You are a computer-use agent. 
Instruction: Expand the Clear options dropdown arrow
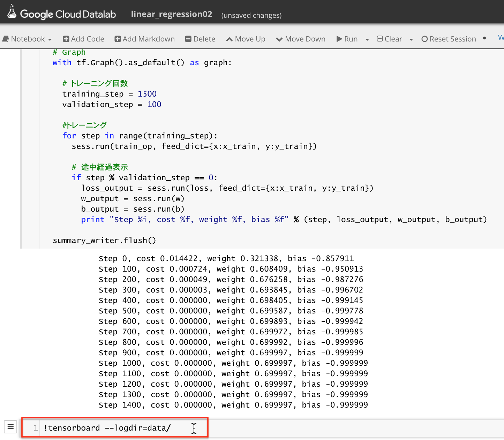coord(411,39)
